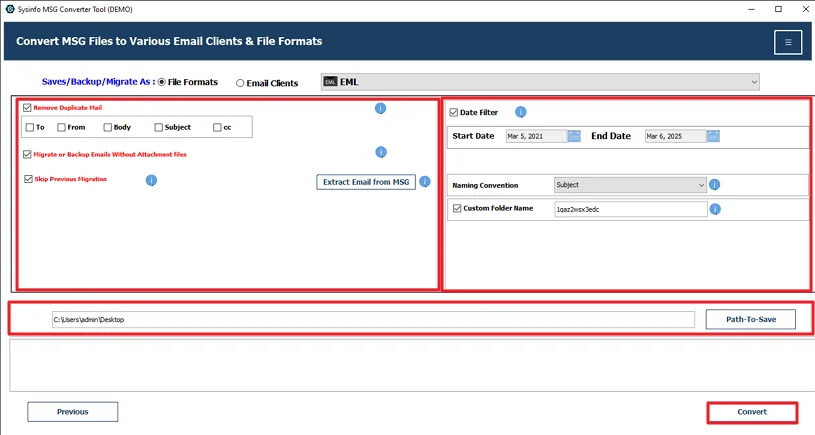Minimize the MSG Converter window
The height and width of the screenshot is (435, 815).
(752, 9)
